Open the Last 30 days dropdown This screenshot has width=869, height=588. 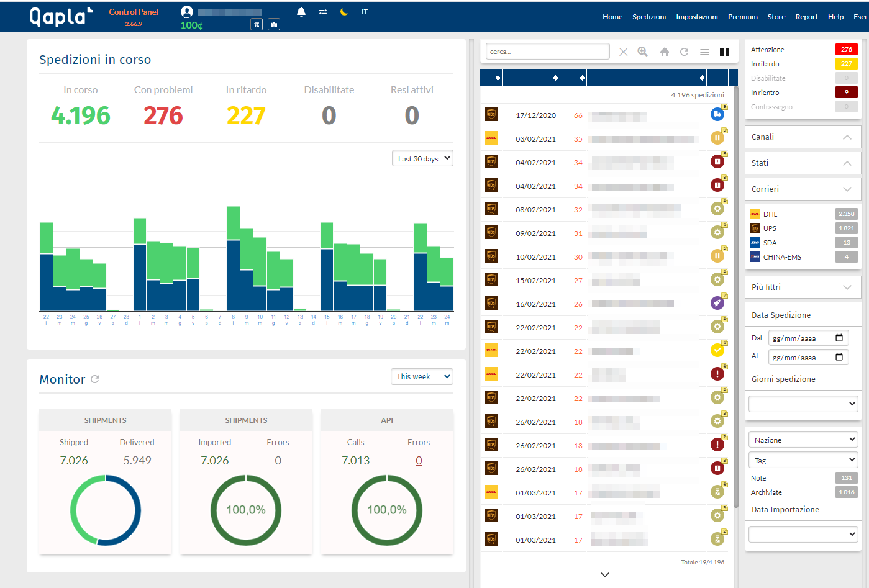coord(422,158)
